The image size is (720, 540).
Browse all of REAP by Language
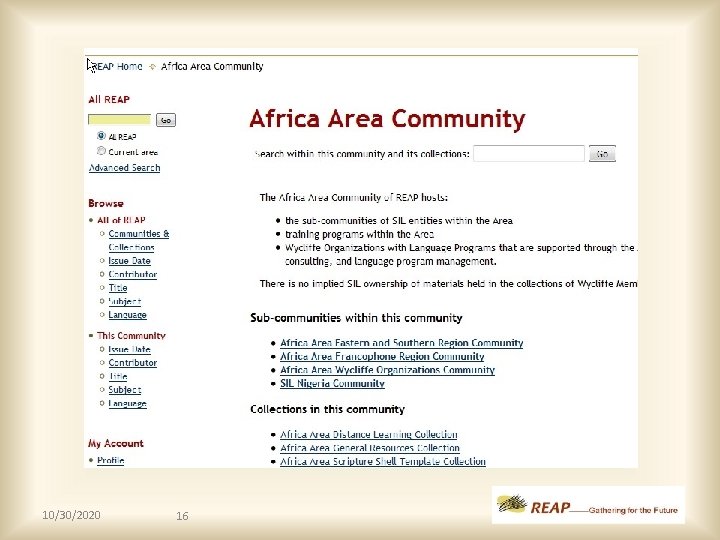coord(128,315)
